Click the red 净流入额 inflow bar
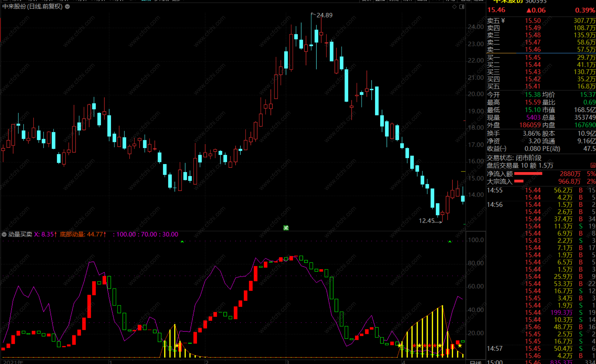This screenshot has width=596, height=364. tap(528, 174)
